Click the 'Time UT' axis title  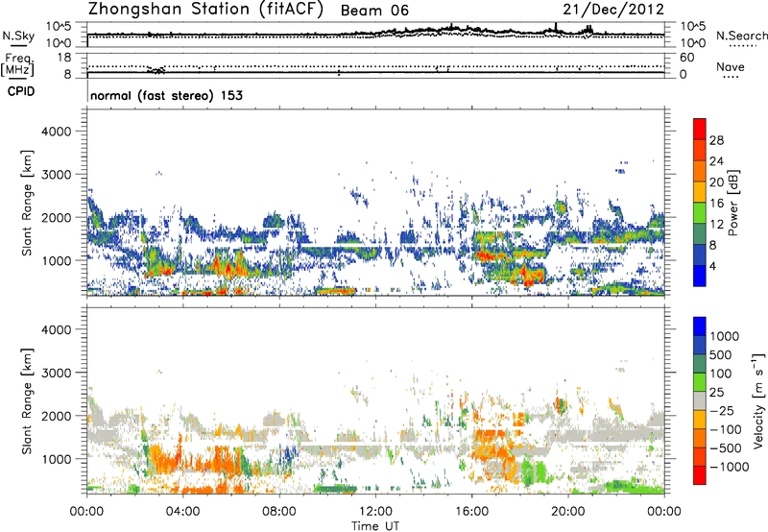point(375,526)
